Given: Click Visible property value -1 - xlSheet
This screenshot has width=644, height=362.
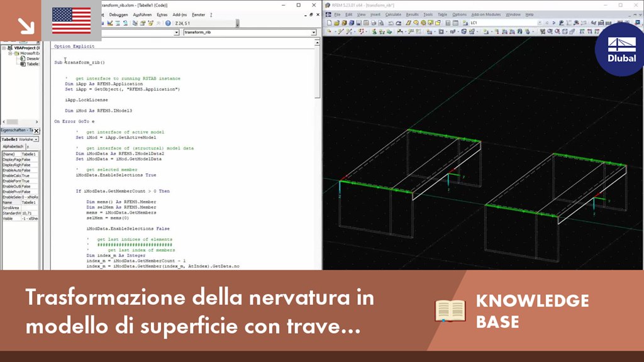Looking at the screenshot, I should click(29, 219).
